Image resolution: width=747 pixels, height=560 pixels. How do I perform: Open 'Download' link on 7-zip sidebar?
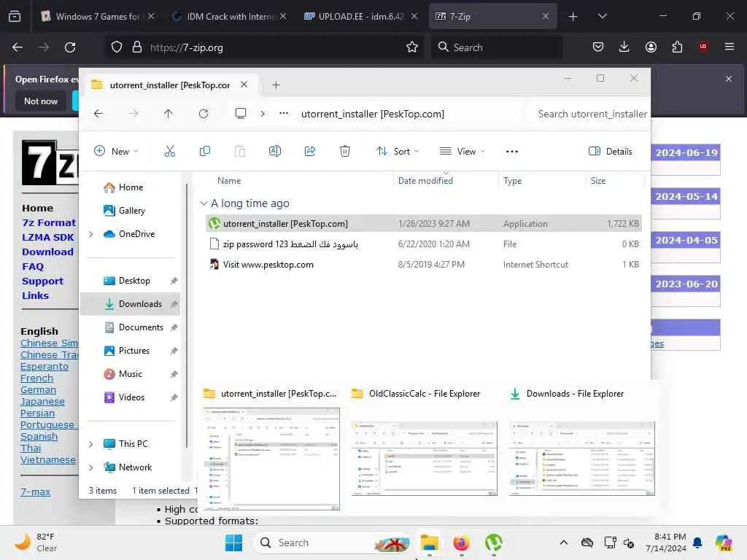[x=47, y=252]
